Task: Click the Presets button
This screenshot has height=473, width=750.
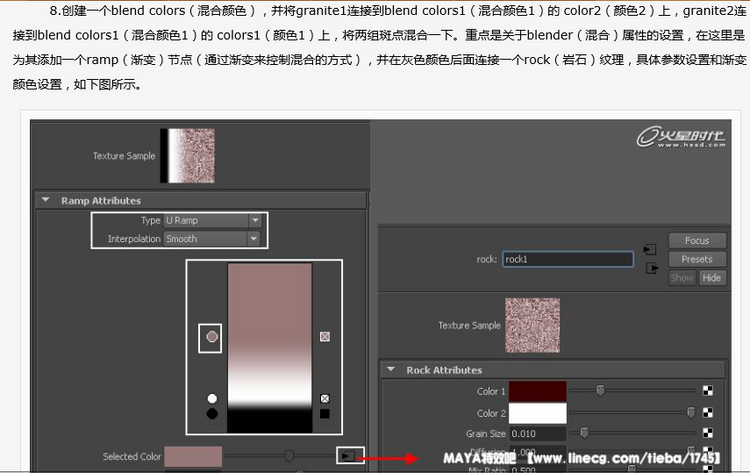Action: click(697, 259)
